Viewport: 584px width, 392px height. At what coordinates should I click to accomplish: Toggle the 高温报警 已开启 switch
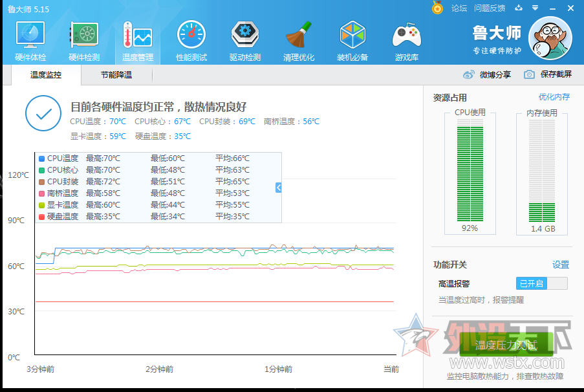point(541,283)
